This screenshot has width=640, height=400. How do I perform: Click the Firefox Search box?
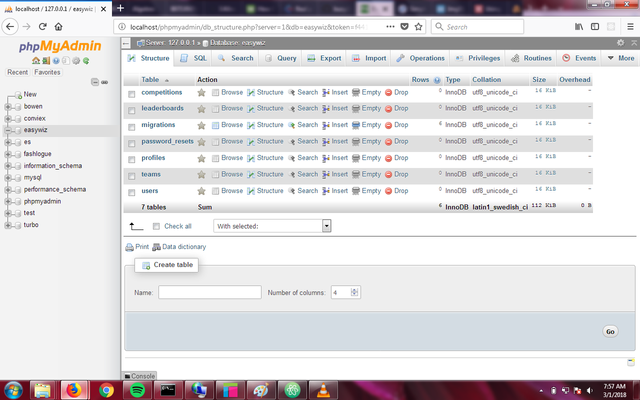[x=478, y=27]
